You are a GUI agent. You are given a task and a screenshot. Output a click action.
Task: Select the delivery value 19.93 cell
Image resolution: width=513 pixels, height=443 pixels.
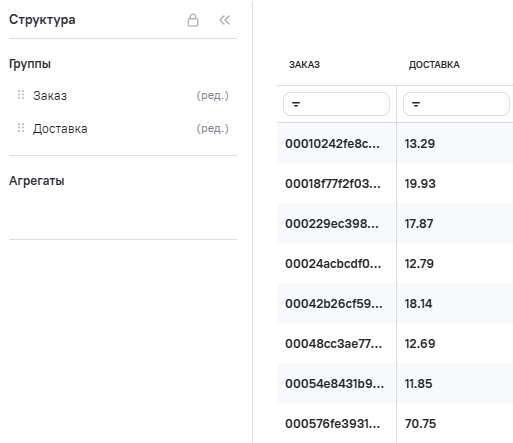coord(455,183)
